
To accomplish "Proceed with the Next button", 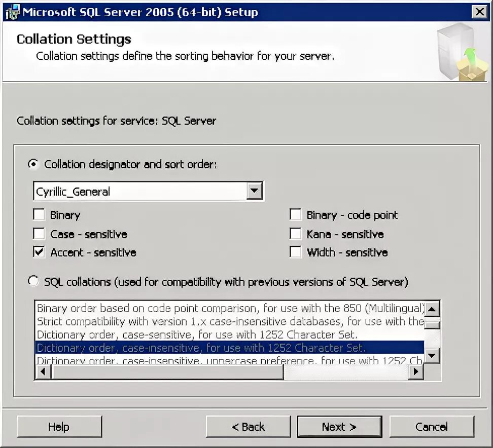I will pyautogui.click(x=339, y=427).
